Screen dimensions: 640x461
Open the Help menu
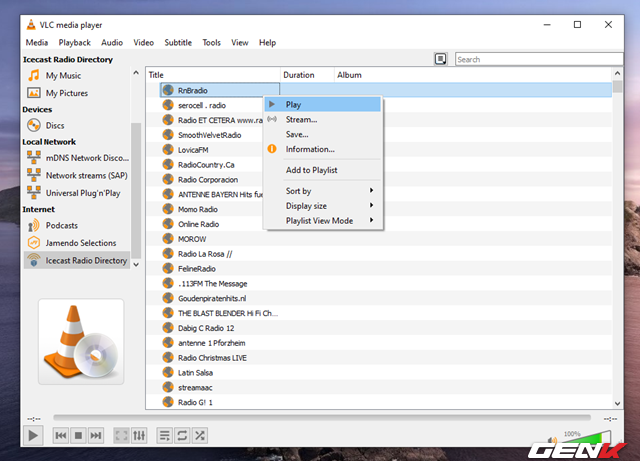click(267, 42)
